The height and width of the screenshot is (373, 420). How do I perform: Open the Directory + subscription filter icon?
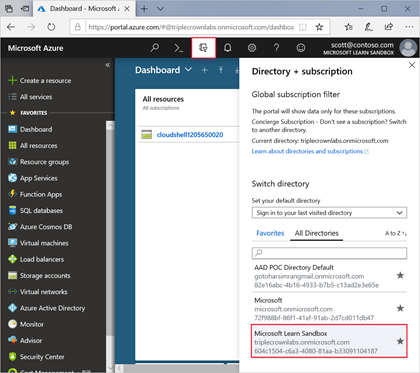[203, 48]
